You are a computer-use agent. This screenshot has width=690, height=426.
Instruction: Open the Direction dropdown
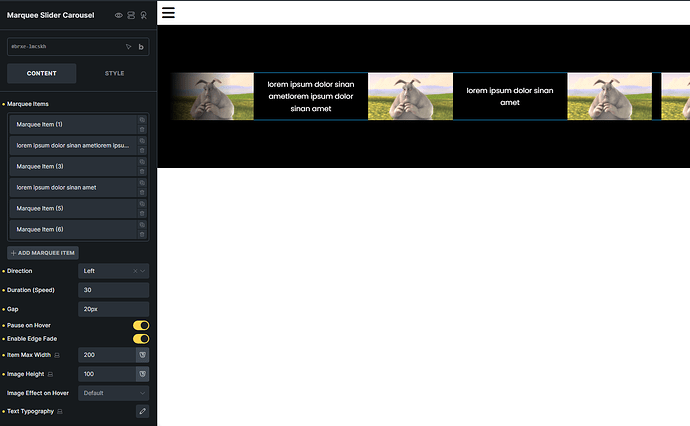point(113,271)
